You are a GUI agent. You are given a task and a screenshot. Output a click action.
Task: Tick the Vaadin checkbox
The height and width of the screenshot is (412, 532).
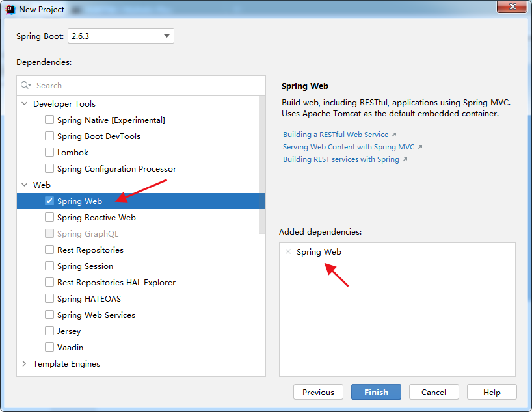click(49, 347)
